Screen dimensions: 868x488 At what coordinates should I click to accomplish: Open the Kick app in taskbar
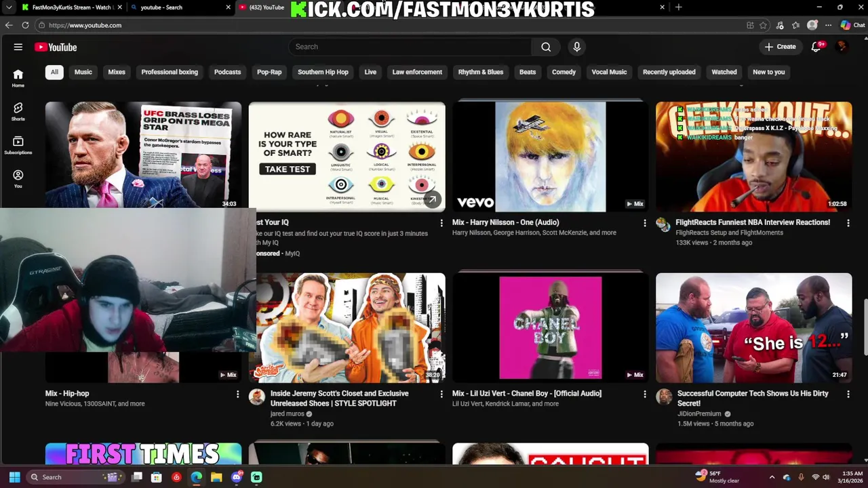click(256, 477)
